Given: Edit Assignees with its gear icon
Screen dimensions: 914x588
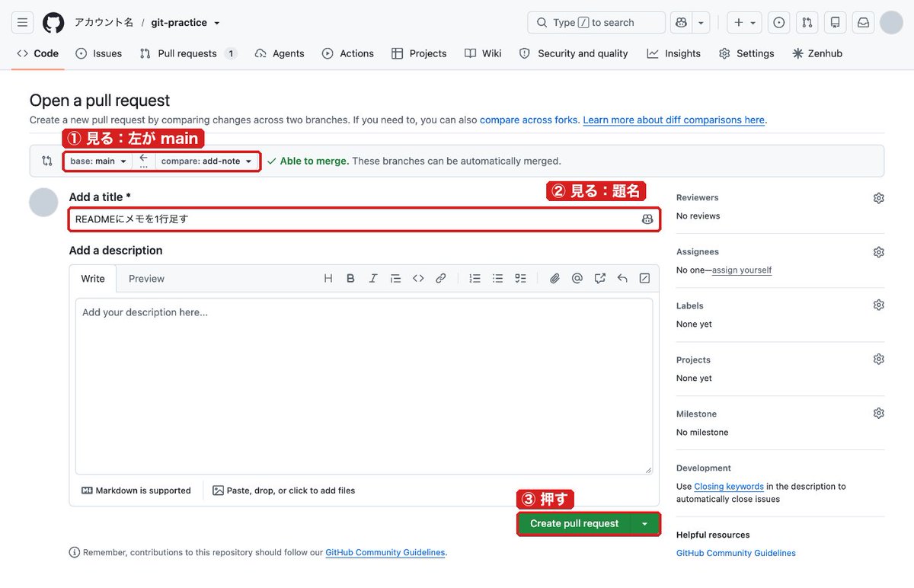Looking at the screenshot, I should [878, 252].
